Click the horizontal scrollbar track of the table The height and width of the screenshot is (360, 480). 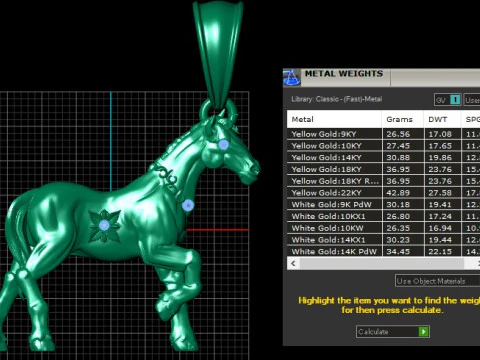click(382, 263)
